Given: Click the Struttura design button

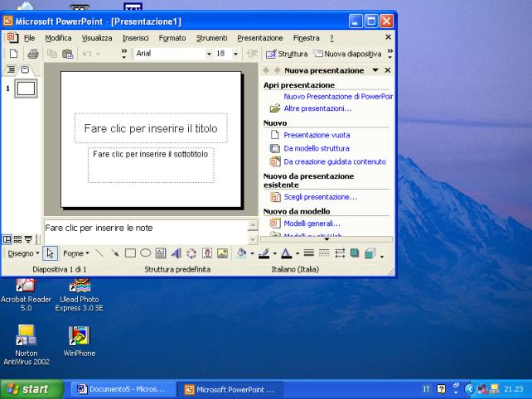Looking at the screenshot, I should (x=287, y=54).
